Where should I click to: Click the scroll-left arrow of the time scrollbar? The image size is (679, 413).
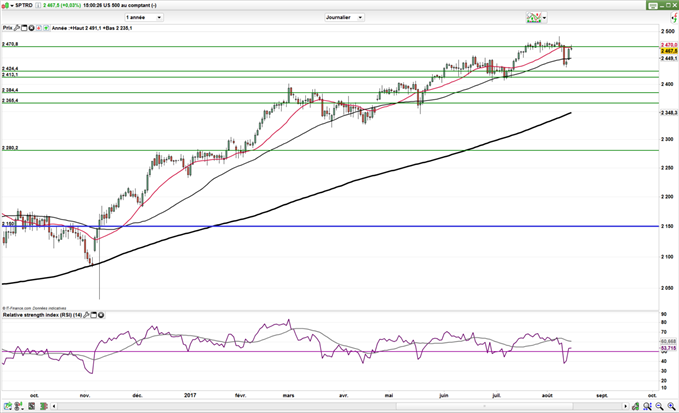54,406
